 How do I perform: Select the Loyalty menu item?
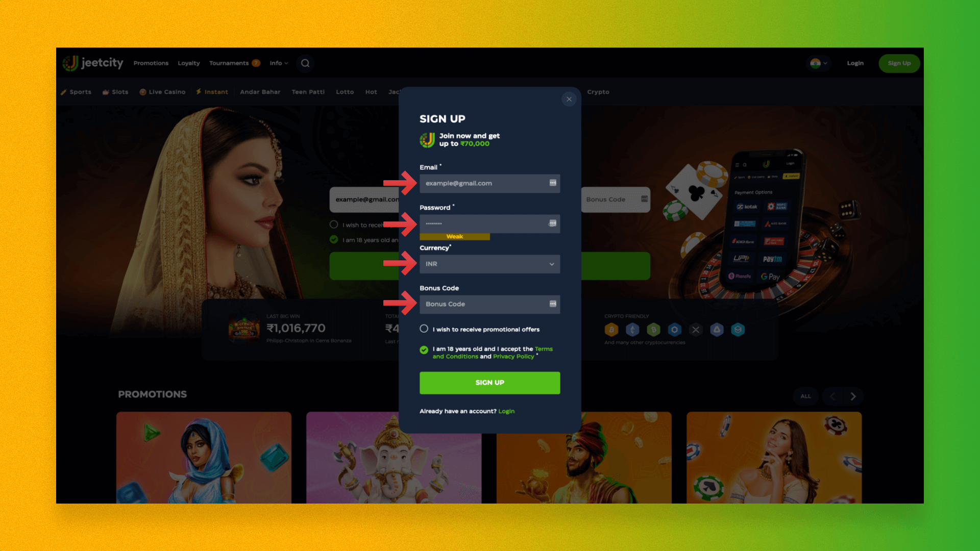coord(188,63)
